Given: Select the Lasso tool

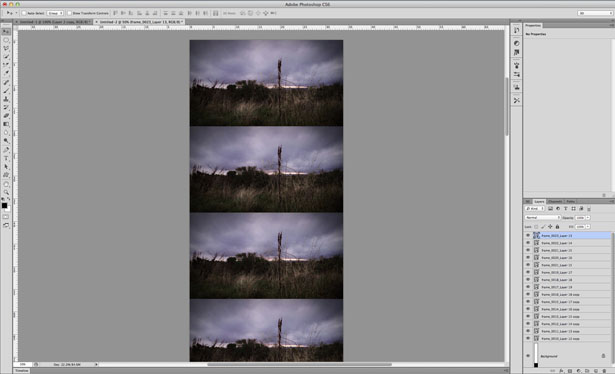Looking at the screenshot, I should click(x=6, y=48).
